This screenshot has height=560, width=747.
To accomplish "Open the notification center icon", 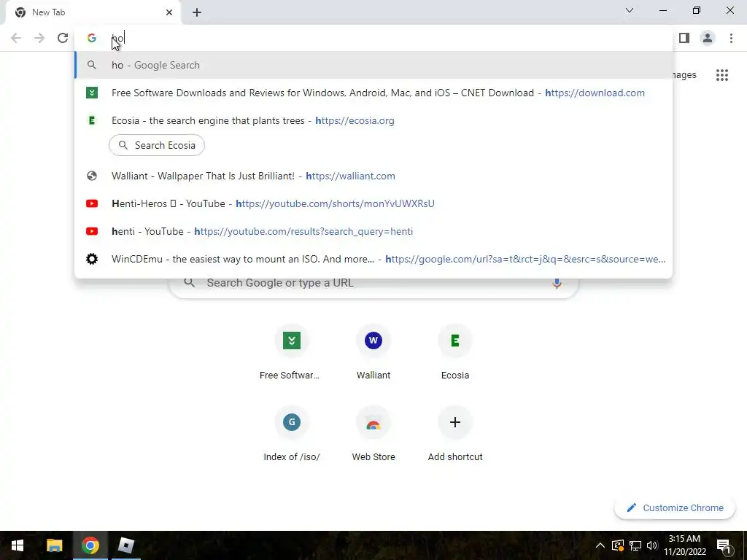I will click(x=724, y=545).
